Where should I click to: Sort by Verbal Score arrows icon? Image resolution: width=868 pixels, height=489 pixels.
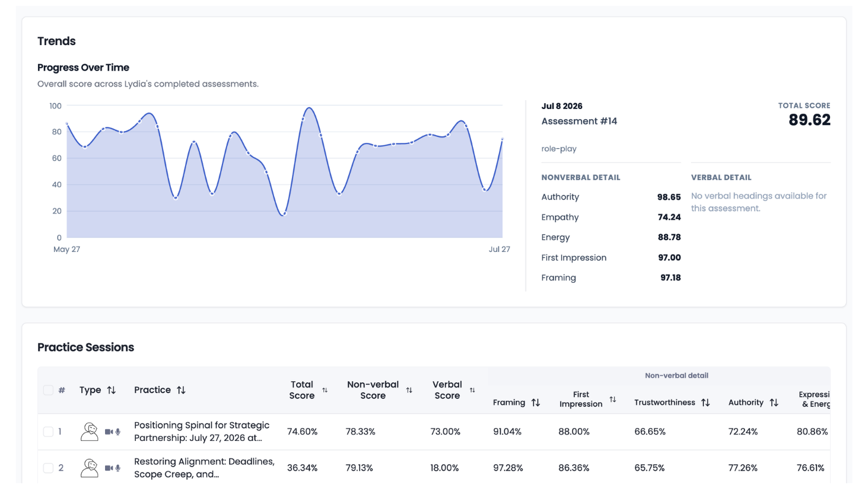[x=472, y=390]
